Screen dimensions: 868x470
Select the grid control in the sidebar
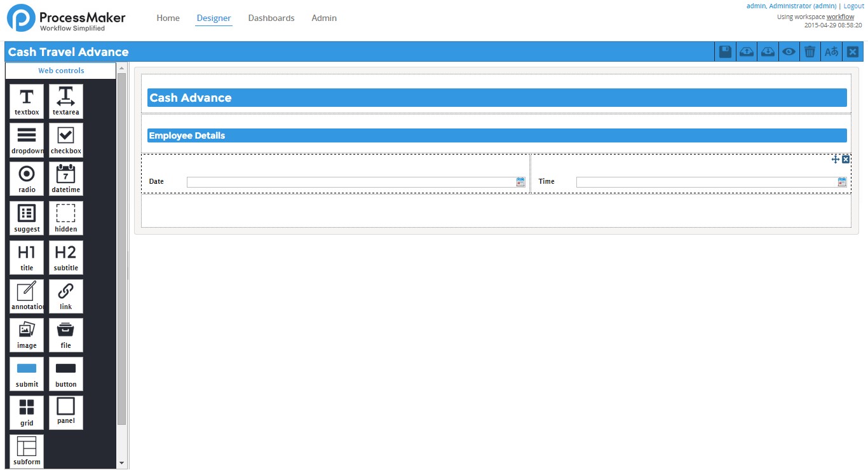tap(26, 412)
